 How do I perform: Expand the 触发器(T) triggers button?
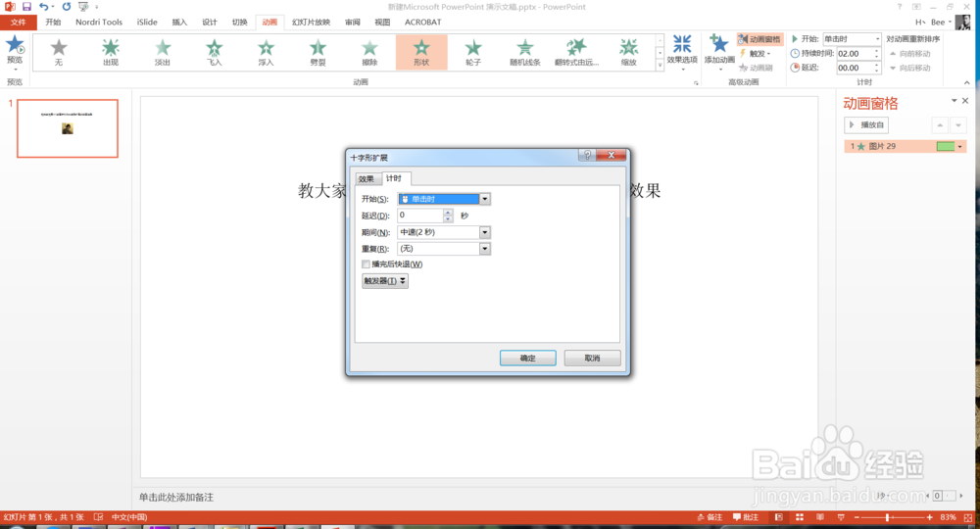tap(385, 281)
